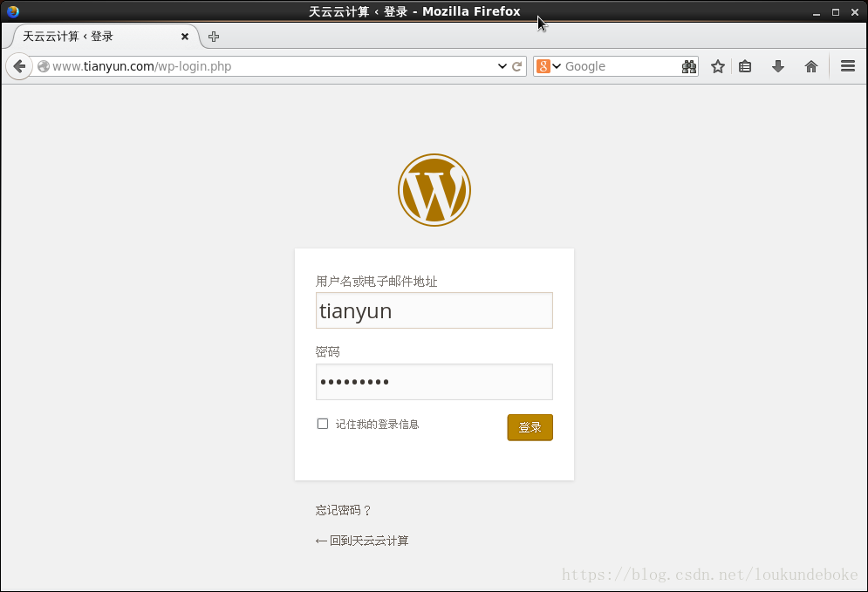Open a new tab with plus icon
This screenshot has width=868, height=592.
pyautogui.click(x=214, y=37)
